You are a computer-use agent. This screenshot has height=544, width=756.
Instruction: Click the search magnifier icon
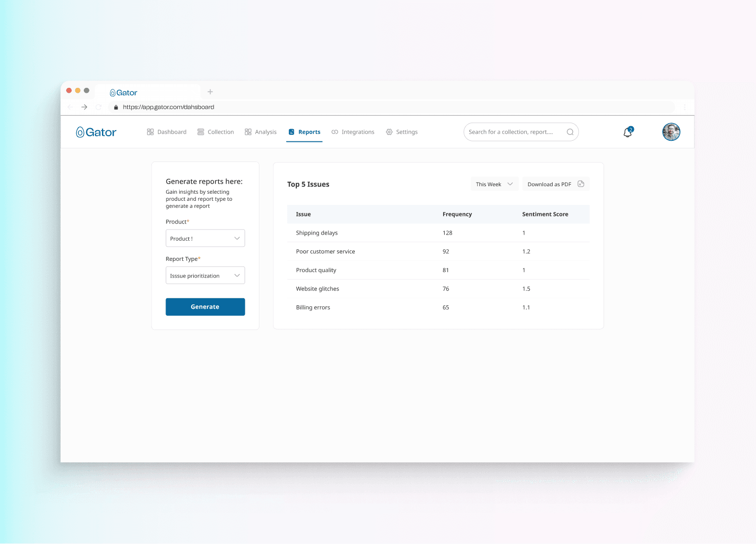[x=570, y=132]
